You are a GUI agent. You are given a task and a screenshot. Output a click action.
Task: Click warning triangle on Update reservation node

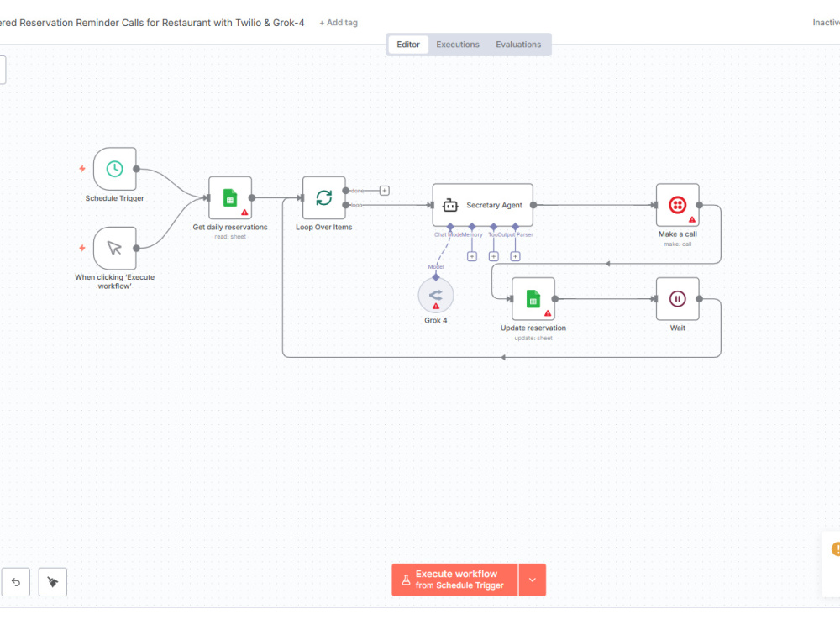(548, 312)
